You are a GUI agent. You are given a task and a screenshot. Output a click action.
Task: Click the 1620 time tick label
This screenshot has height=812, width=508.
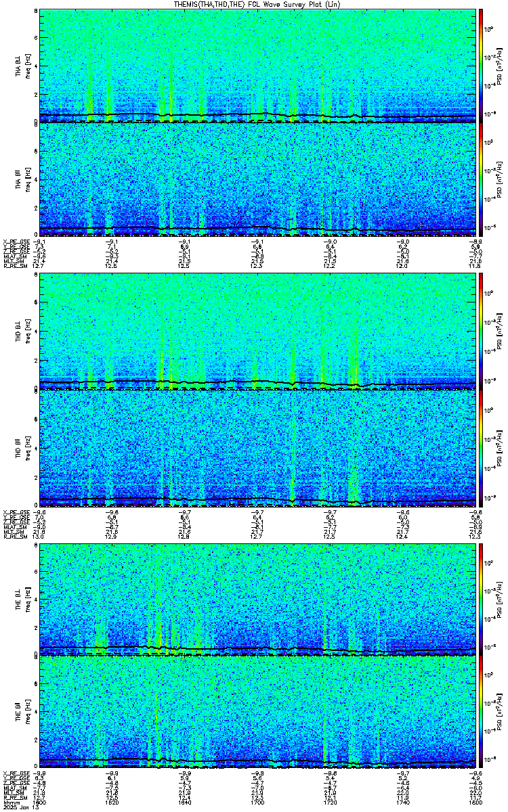click(x=112, y=803)
